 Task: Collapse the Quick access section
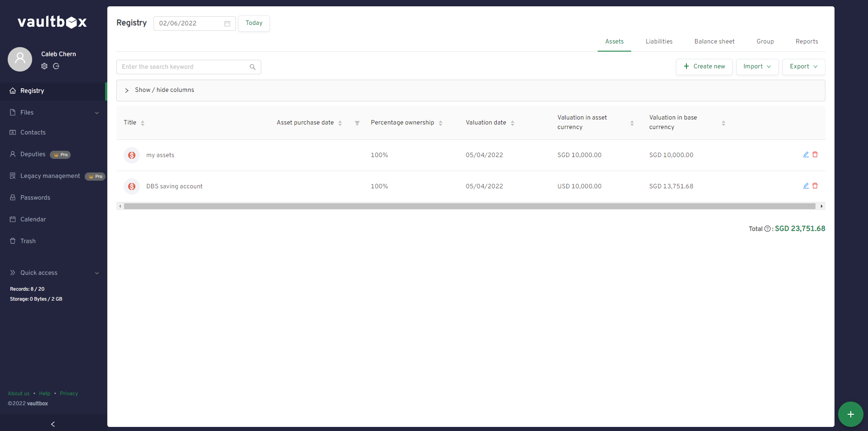(97, 273)
